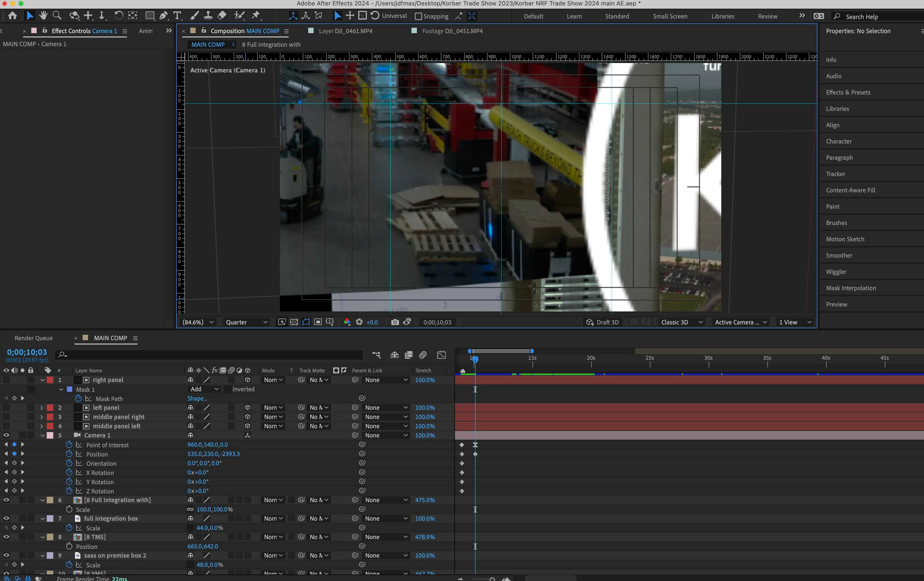Hide the Camera 1 layer eye

pyautogui.click(x=6, y=435)
